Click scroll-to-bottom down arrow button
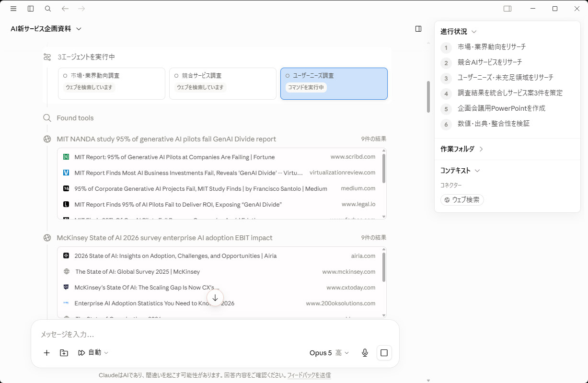 pyautogui.click(x=215, y=298)
